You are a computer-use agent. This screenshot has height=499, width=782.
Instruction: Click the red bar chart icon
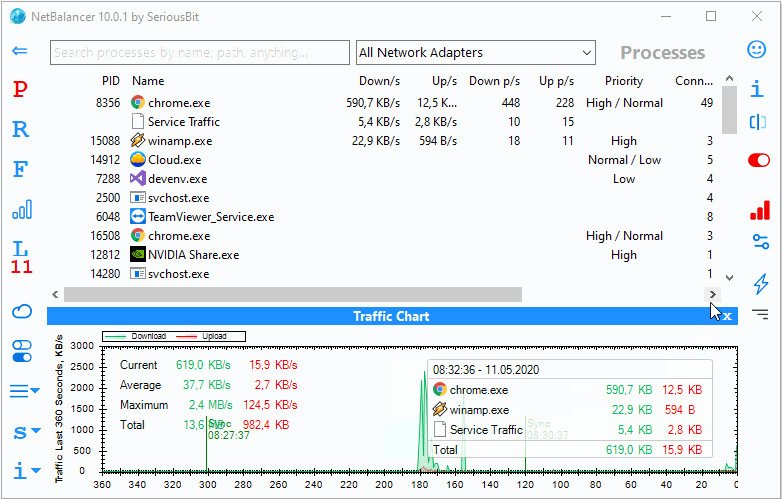(760, 209)
